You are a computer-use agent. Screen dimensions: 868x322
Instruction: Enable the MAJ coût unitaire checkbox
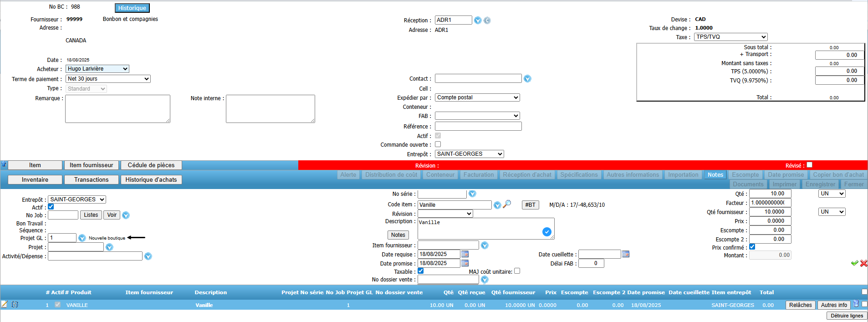(517, 271)
